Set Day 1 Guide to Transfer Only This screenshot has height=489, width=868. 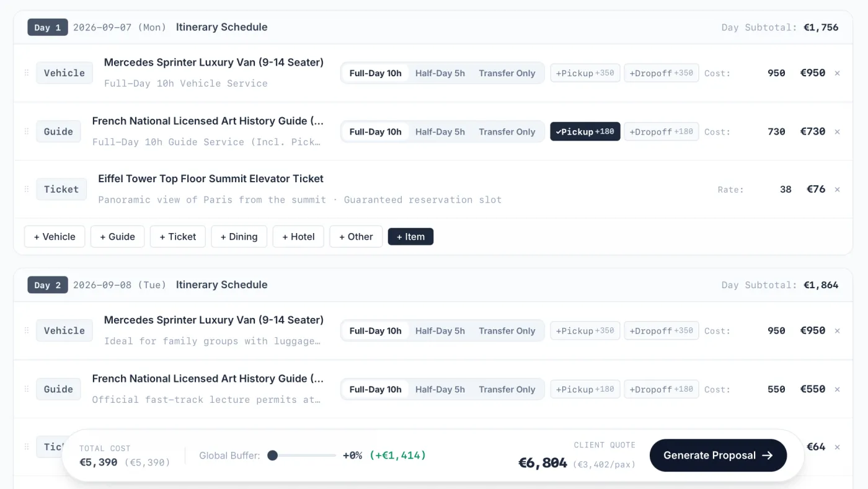[507, 131]
